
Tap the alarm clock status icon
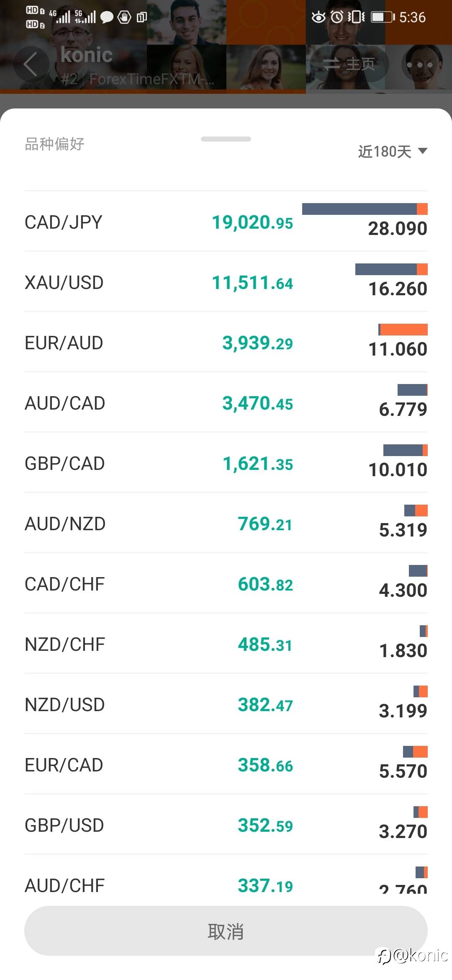tap(337, 17)
